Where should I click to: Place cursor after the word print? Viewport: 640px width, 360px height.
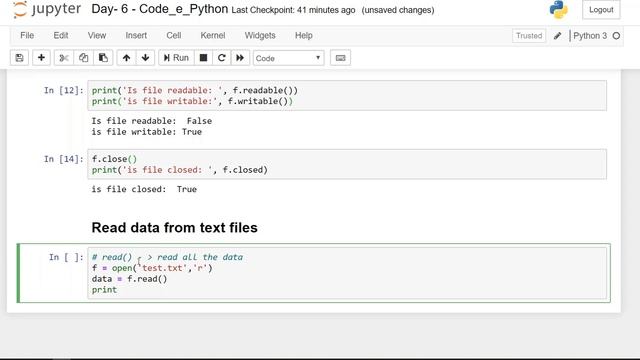[117, 290]
